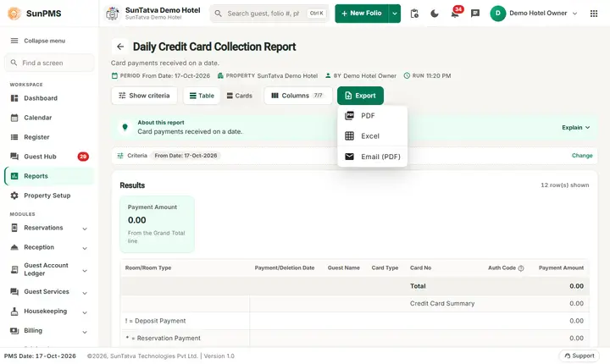Expand the Billing module
The width and height of the screenshot is (610, 364).
[x=49, y=330]
